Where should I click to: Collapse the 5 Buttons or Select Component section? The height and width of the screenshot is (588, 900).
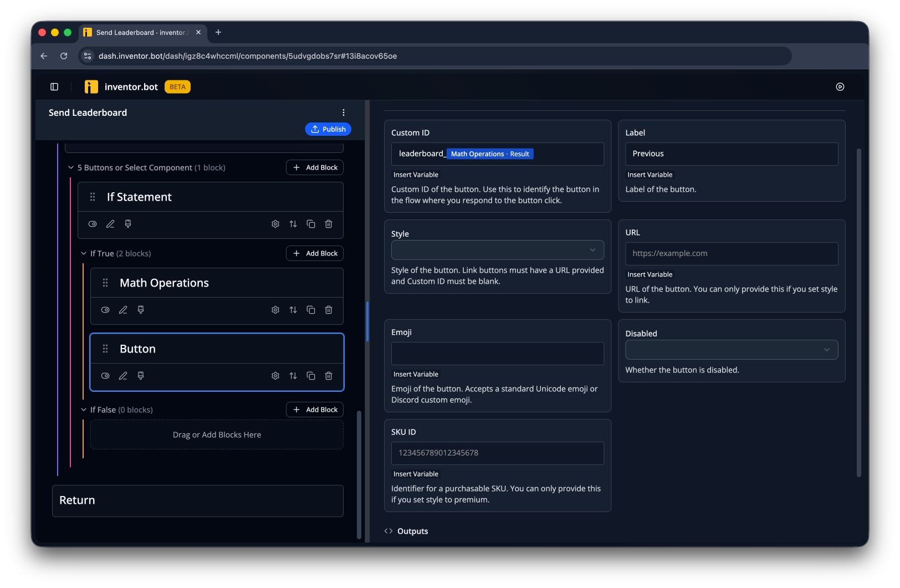point(71,167)
